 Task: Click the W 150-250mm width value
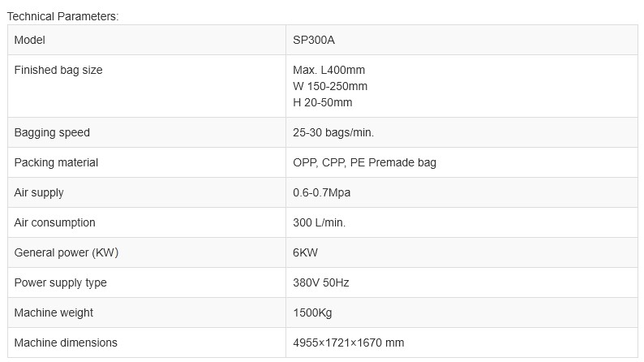tap(330, 86)
